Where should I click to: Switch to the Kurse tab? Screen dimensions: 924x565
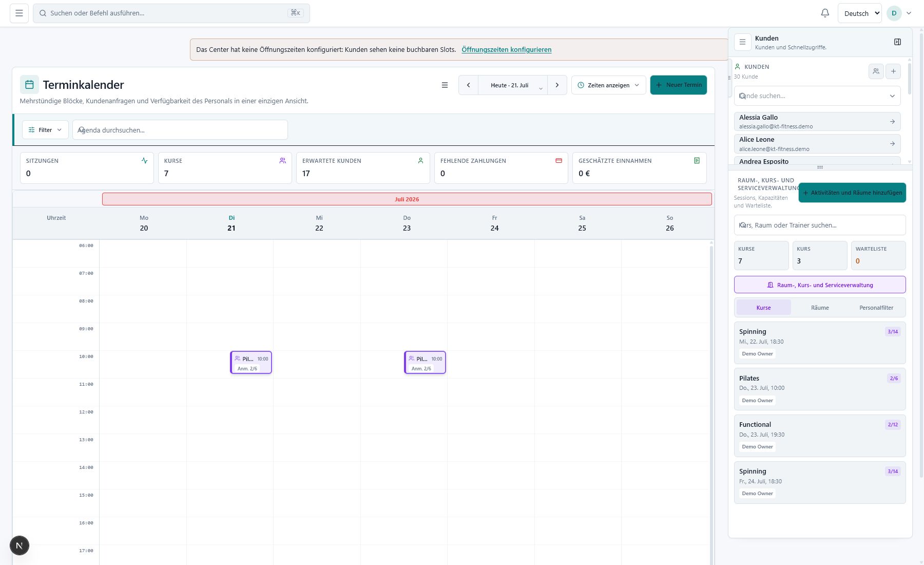[763, 308]
